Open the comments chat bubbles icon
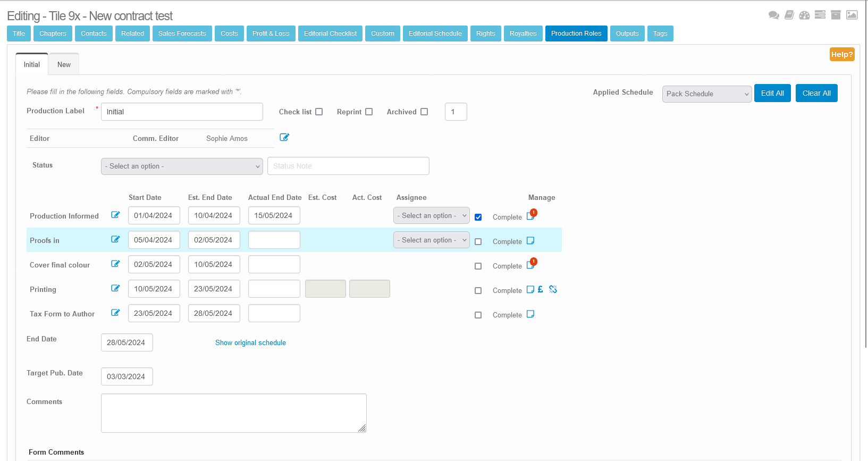The image size is (868, 461). 773,15
